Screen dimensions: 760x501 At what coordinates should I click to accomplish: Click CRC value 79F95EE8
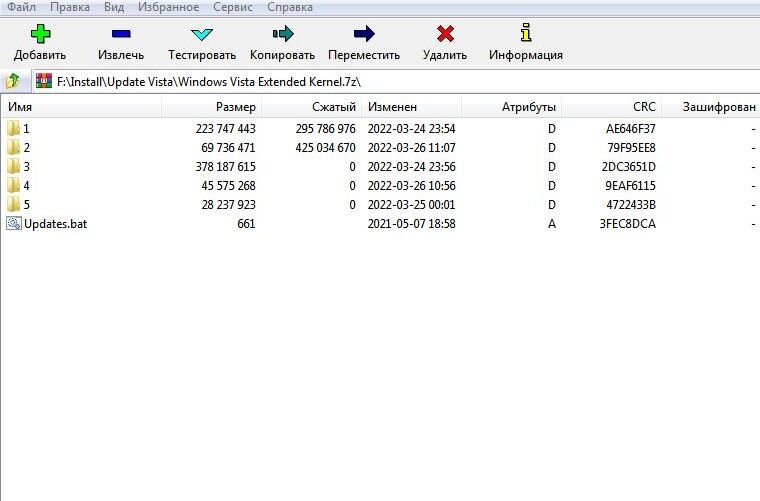[x=632, y=147]
